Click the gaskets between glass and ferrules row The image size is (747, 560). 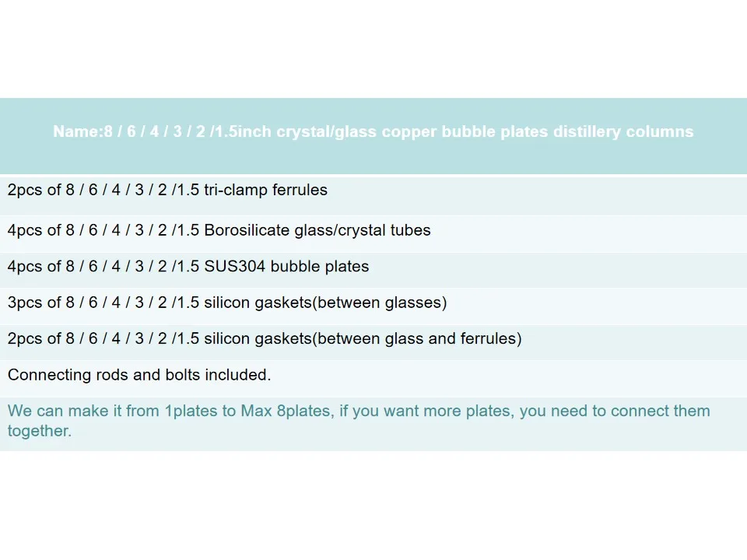[265, 338]
